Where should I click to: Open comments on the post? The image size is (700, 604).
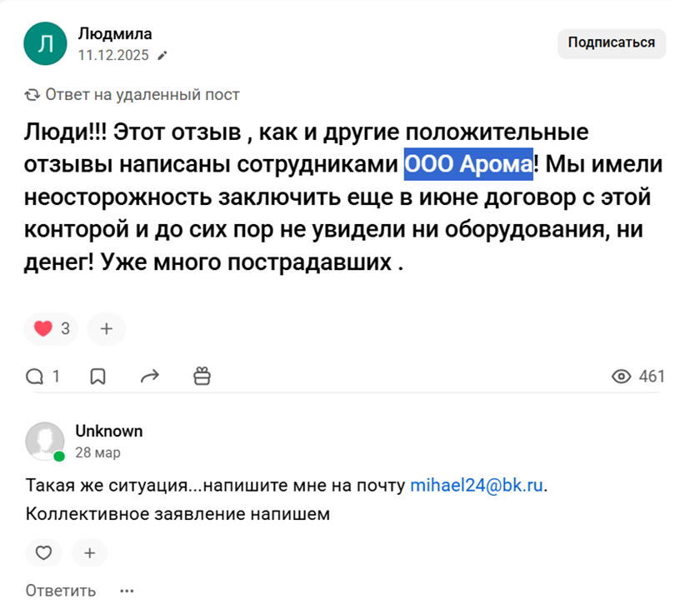coord(42,377)
